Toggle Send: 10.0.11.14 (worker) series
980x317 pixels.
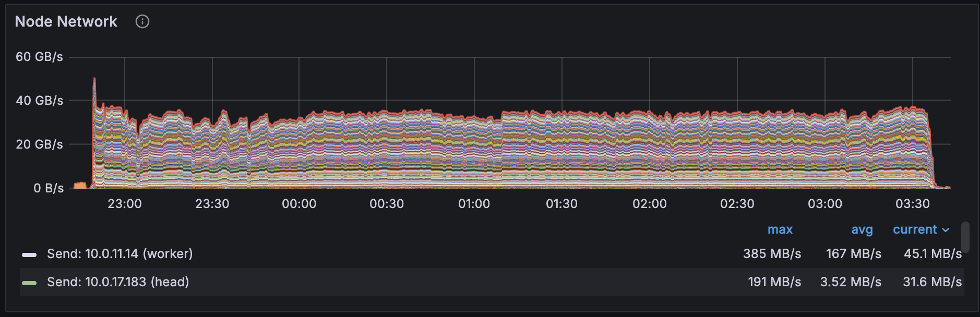pyautogui.click(x=120, y=254)
